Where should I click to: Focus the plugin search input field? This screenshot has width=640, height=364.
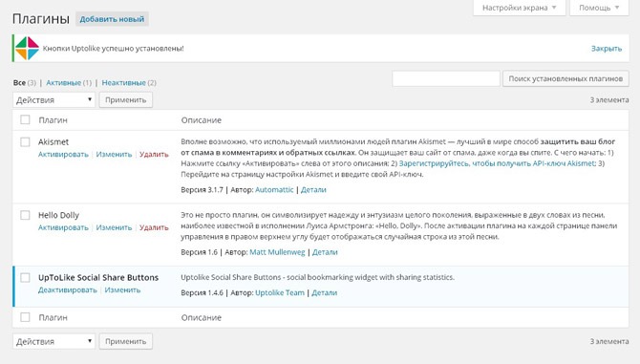[446, 78]
